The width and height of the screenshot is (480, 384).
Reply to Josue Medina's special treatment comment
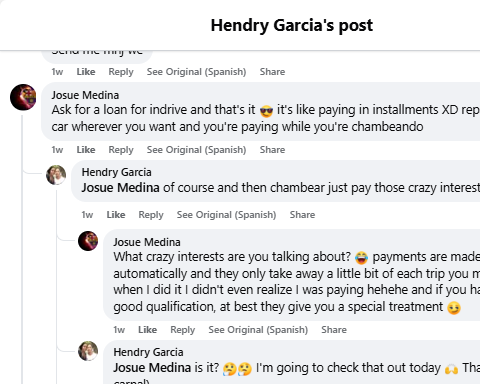[182, 330]
